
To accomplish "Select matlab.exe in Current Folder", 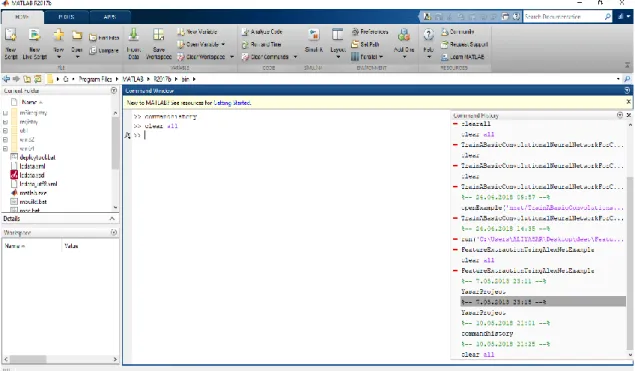I will coord(33,193).
